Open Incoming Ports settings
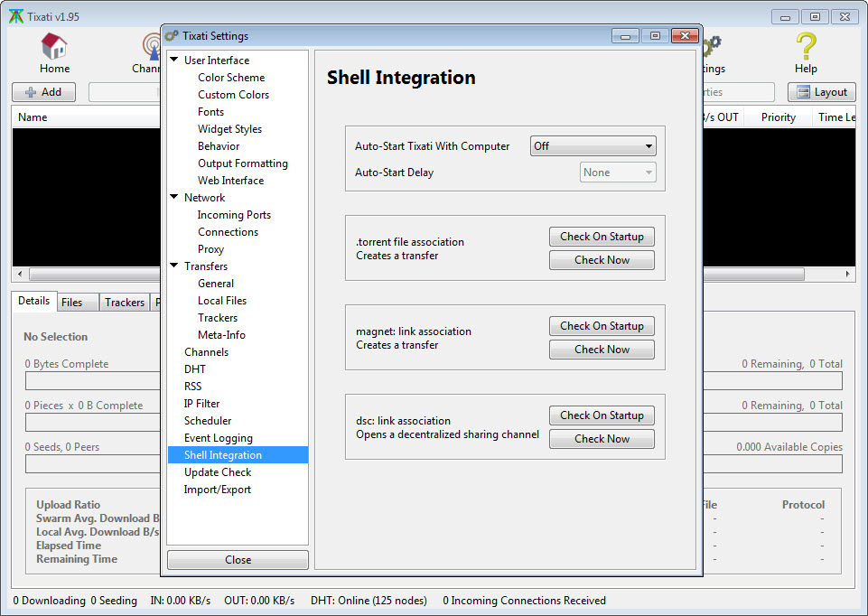 click(x=234, y=215)
